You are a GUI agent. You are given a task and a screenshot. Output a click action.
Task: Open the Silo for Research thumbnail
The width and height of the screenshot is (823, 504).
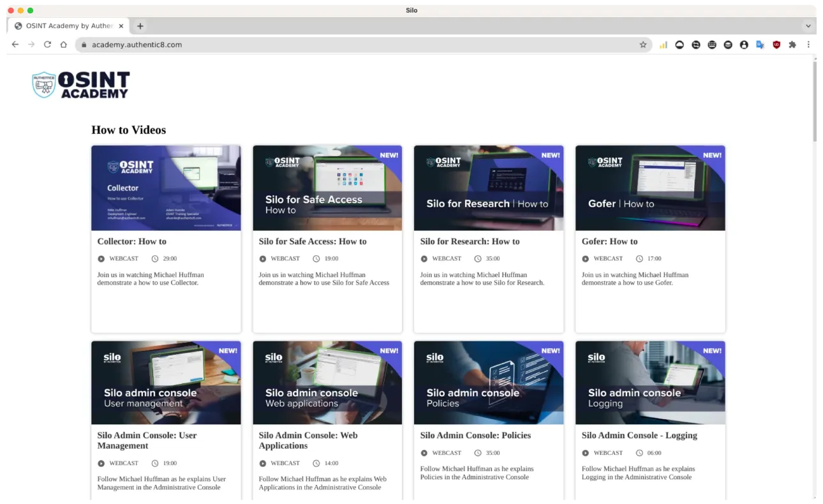click(489, 188)
